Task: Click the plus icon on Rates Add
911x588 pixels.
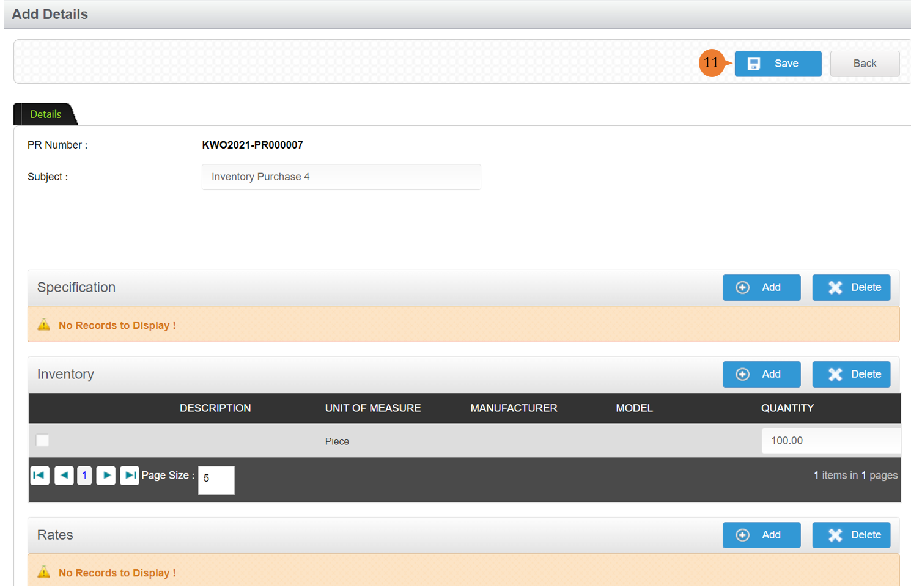Action: 742,535
